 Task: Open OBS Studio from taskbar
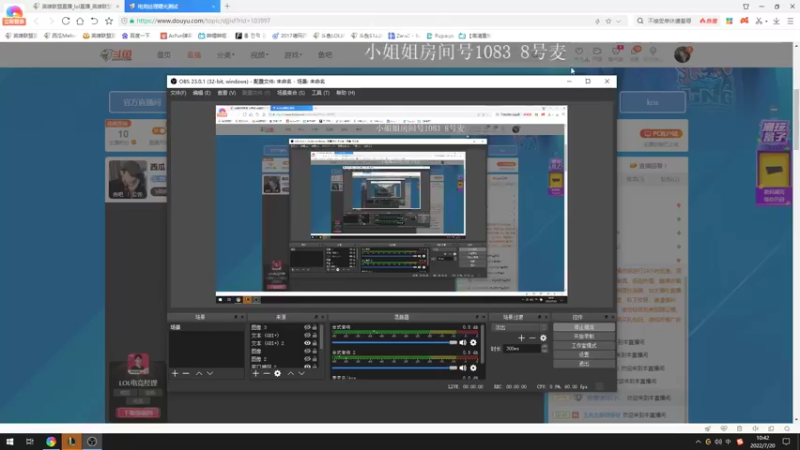point(92,441)
